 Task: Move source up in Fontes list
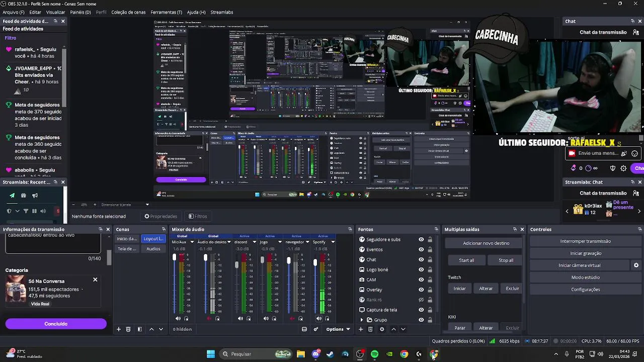pos(393,329)
